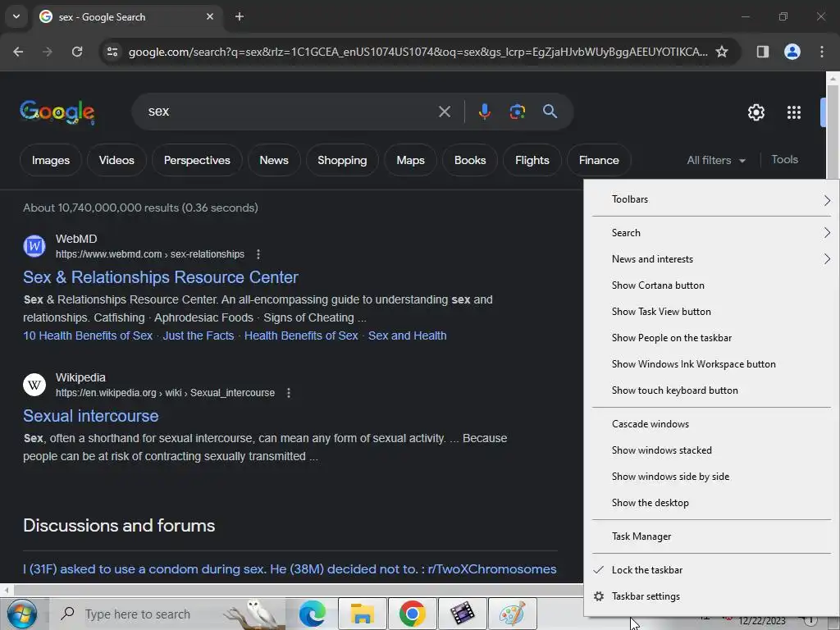Open tab search dropdown arrow
The image size is (840, 630).
tap(16, 16)
